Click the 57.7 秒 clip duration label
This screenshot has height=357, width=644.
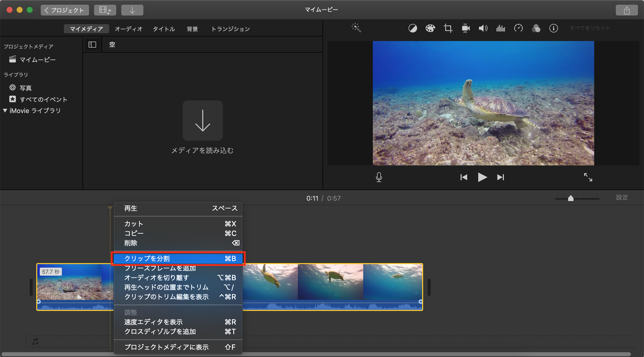tap(51, 272)
